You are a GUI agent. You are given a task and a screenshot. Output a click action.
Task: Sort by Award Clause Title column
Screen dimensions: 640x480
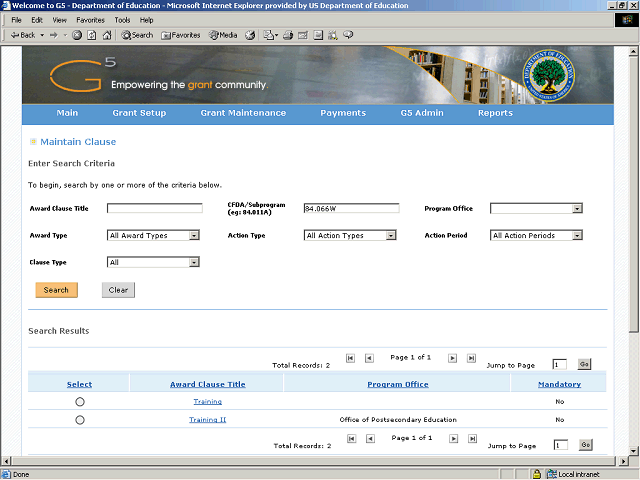208,384
